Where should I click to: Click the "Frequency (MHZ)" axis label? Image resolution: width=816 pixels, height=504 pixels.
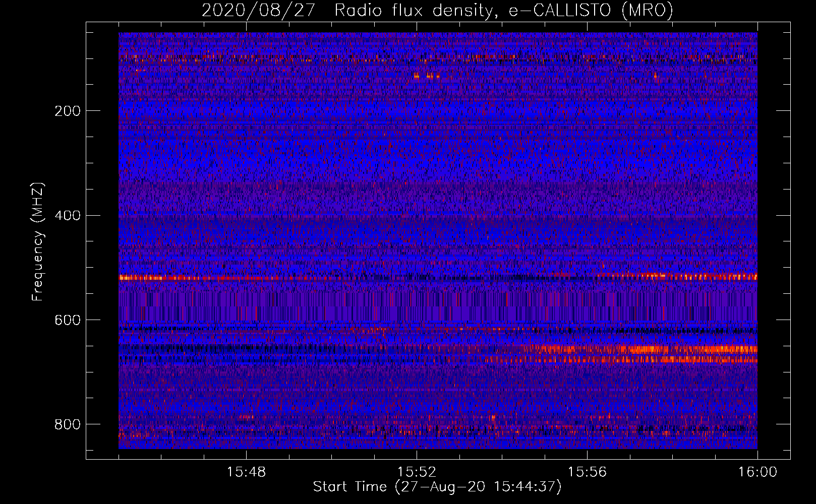[x=38, y=242]
